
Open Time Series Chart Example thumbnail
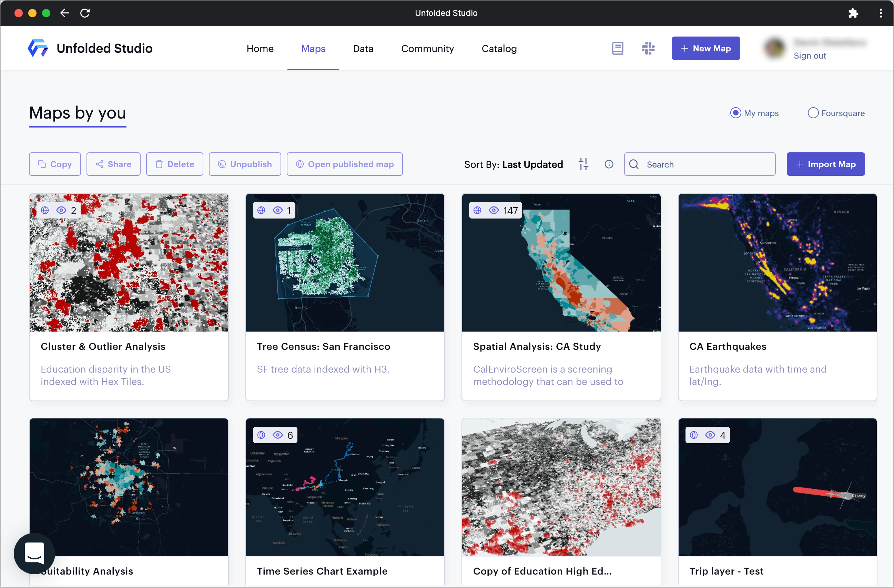click(345, 487)
